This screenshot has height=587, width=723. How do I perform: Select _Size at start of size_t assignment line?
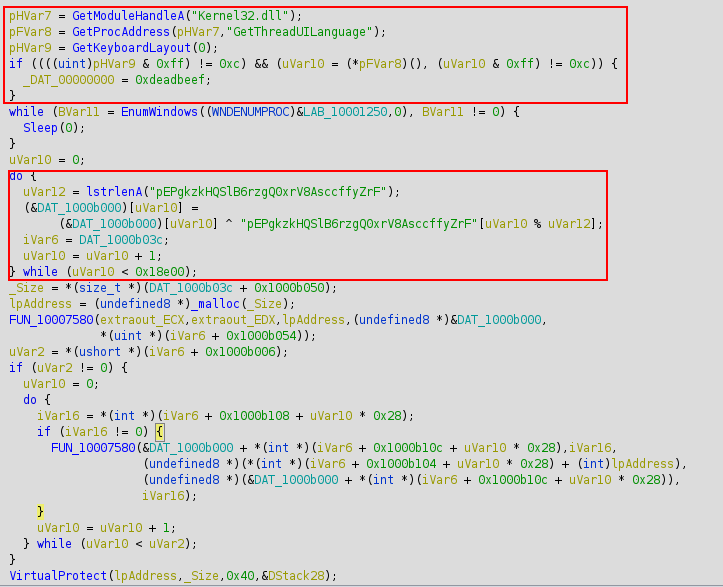pos(26,288)
